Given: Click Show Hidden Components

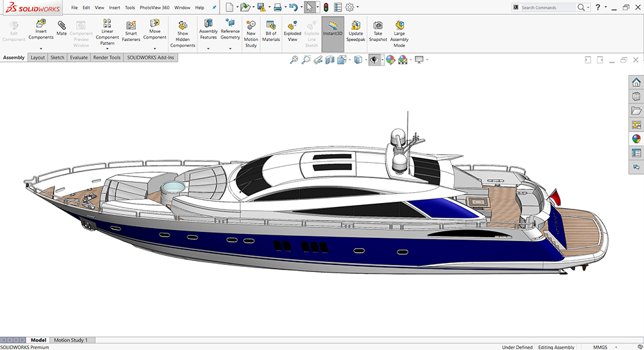Looking at the screenshot, I should coord(183,34).
